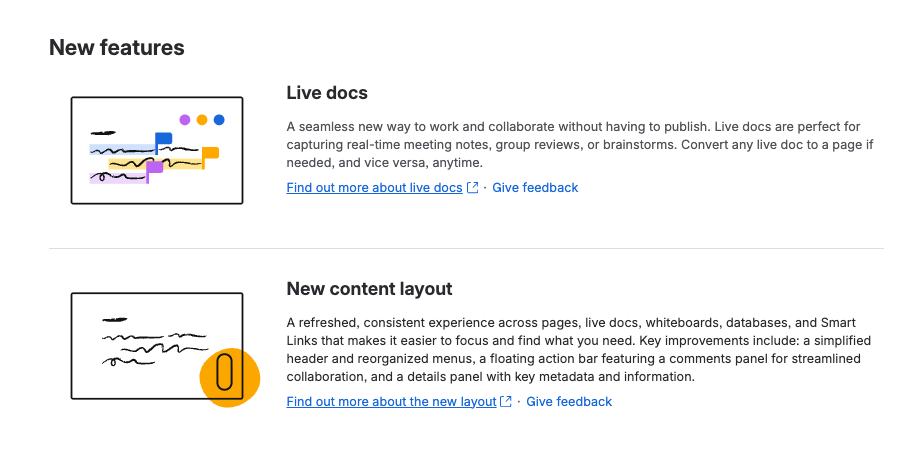The width and height of the screenshot is (923, 462).
Task: Click the 'New features' section title
Action: click(x=117, y=48)
